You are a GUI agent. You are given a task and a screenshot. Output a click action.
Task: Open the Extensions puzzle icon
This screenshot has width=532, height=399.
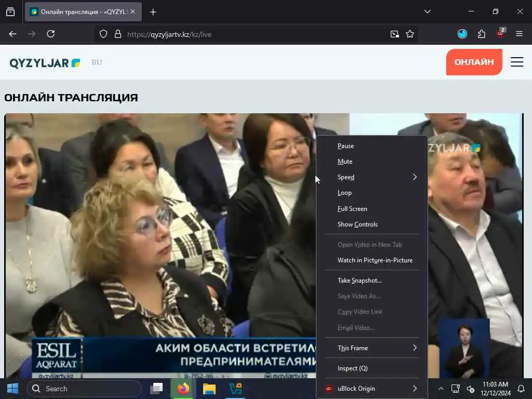[x=482, y=34]
